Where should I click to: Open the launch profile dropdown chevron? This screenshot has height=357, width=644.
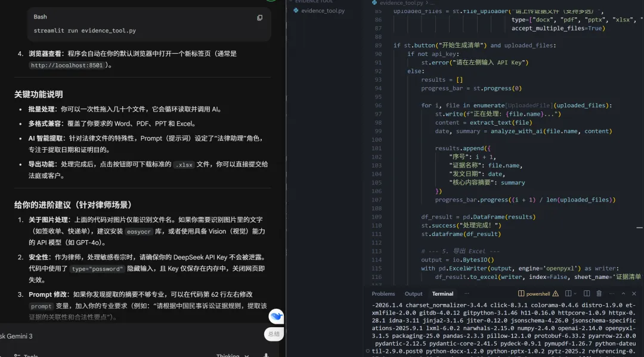pos(575,294)
